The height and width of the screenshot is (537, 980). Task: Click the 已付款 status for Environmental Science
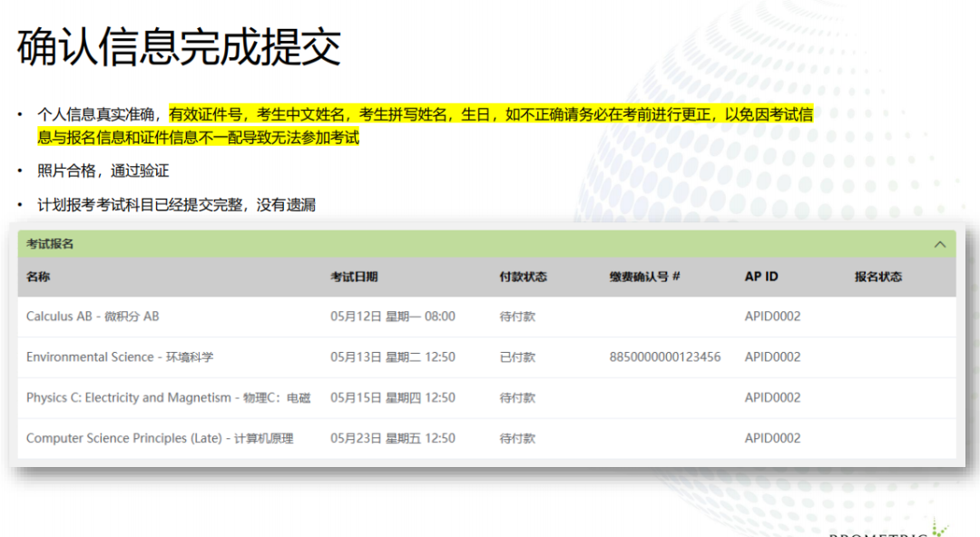tap(517, 357)
